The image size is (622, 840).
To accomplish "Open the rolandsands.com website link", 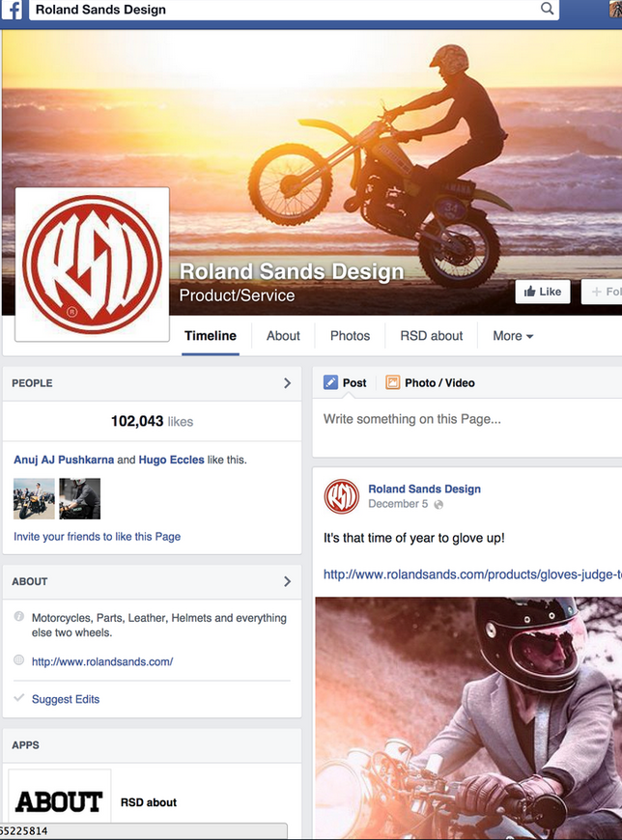I will 102,661.
